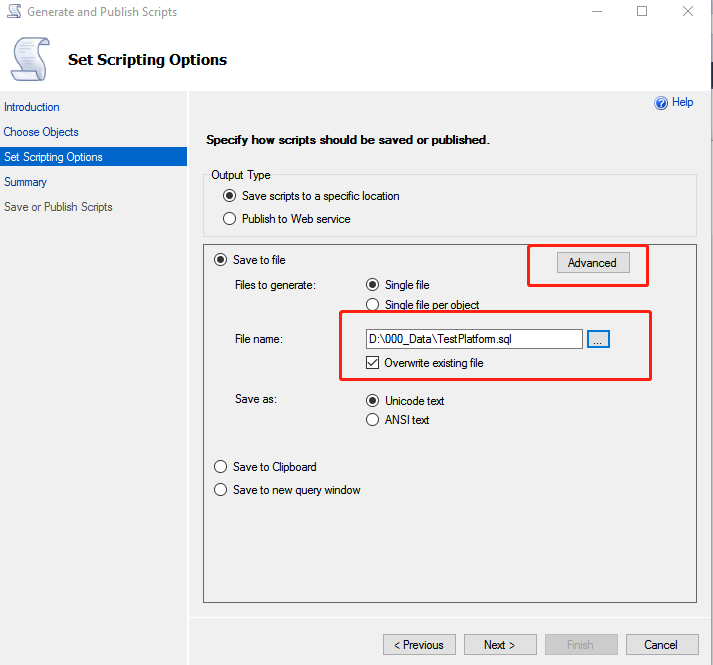Click the Next button
The image size is (713, 665).
point(500,645)
